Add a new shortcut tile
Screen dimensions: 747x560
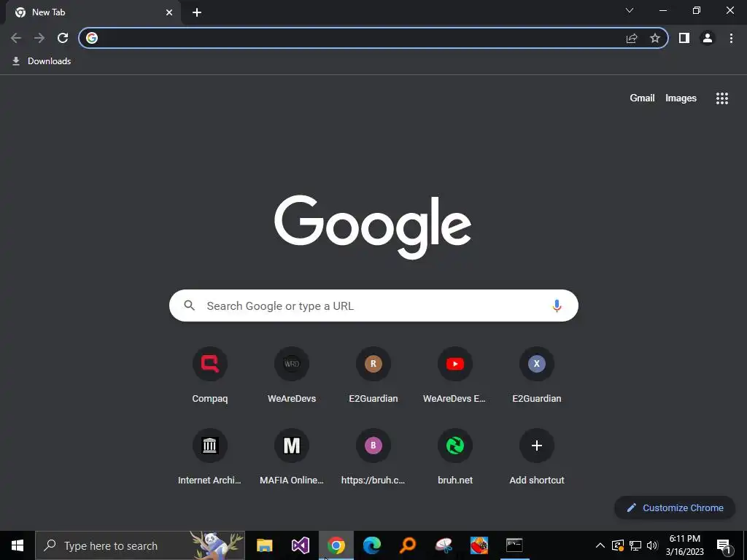click(537, 457)
